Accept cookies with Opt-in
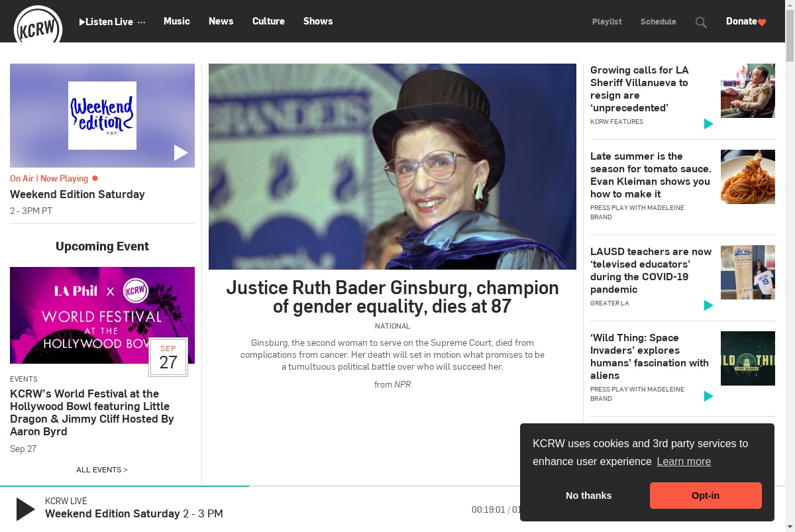Image resolution: width=795 pixels, height=532 pixels. click(x=706, y=496)
